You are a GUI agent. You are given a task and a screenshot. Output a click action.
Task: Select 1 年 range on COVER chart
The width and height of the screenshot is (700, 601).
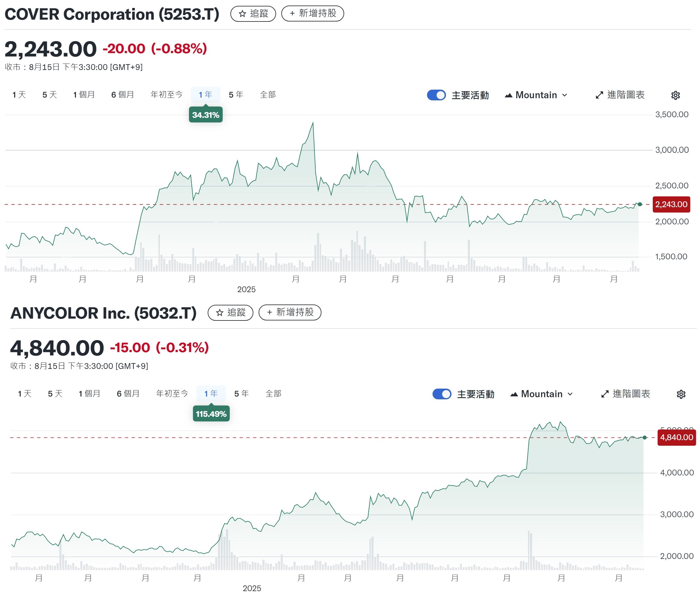pyautogui.click(x=206, y=95)
